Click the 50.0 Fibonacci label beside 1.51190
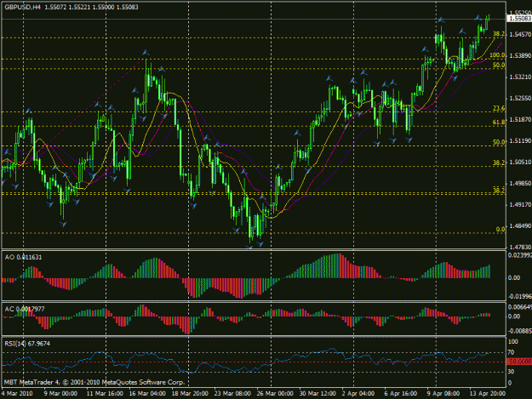Screen dimensions: 532x399 [x=499, y=142]
